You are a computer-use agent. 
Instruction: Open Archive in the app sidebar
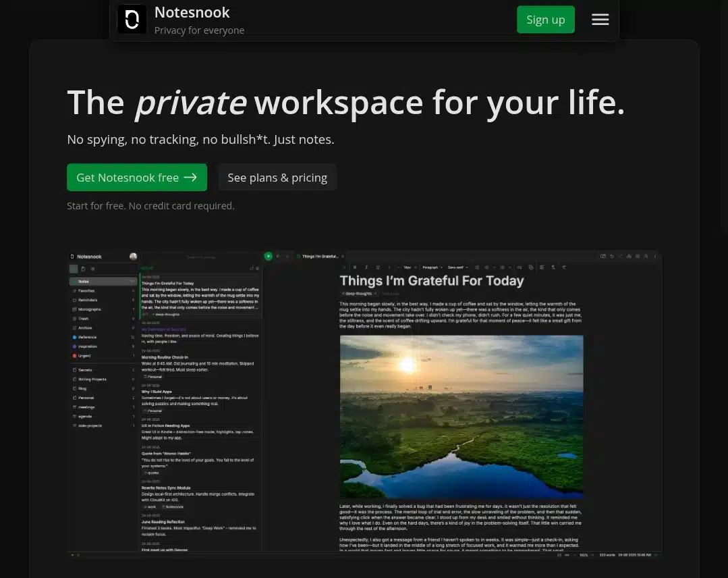click(103, 327)
